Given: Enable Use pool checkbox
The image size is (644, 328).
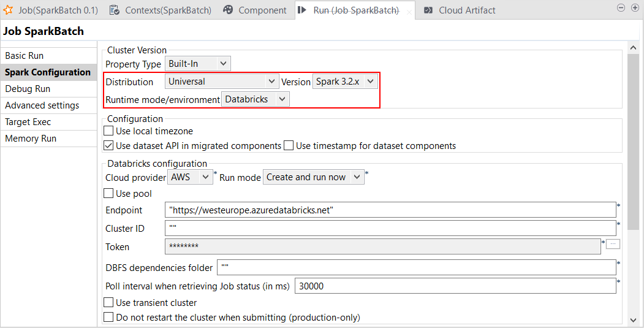Looking at the screenshot, I should click(x=108, y=194).
